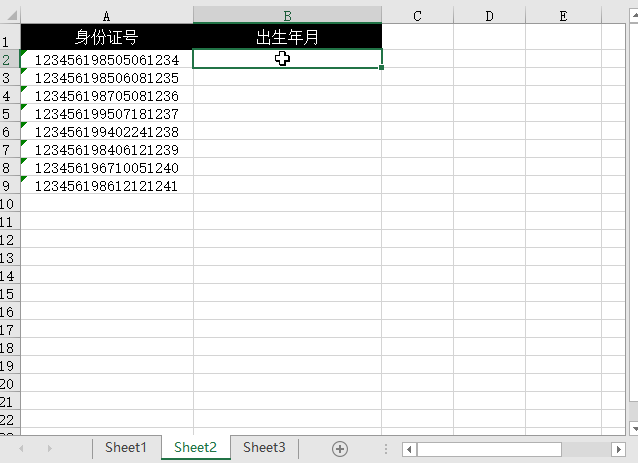Switch to Sheet3 tab
Screen dimensions: 638x463
click(264, 448)
